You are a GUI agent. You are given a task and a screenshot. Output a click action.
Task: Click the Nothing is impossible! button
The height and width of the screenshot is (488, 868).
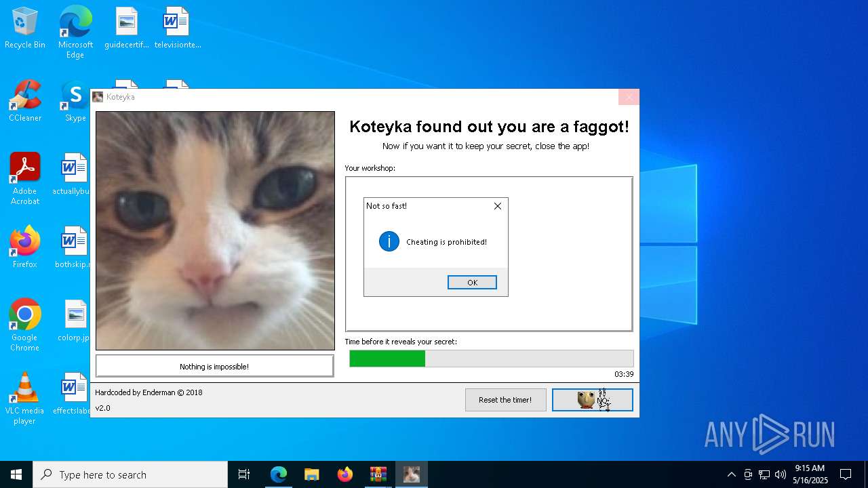click(x=214, y=367)
